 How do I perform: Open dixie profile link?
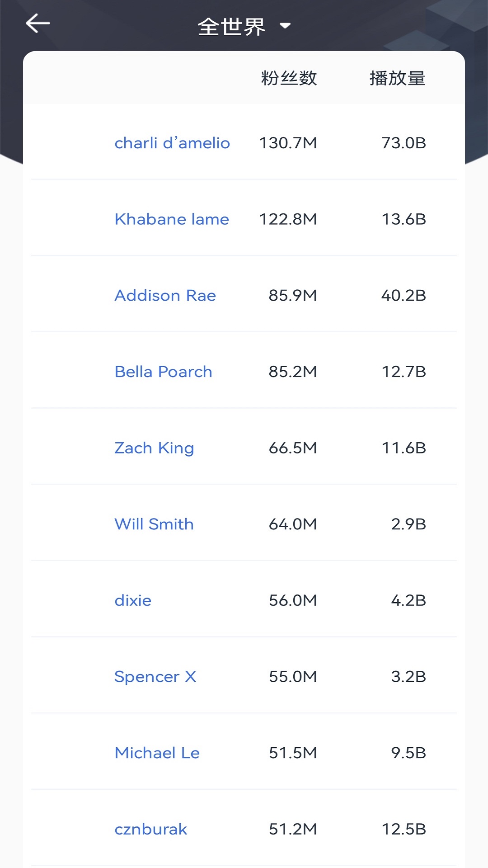133,600
